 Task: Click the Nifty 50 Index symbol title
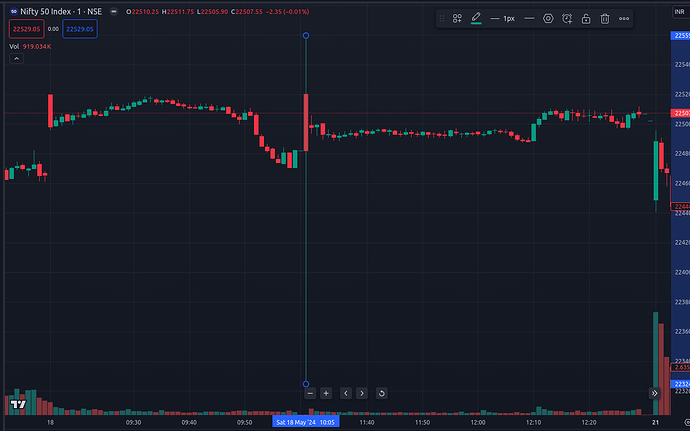coord(61,11)
